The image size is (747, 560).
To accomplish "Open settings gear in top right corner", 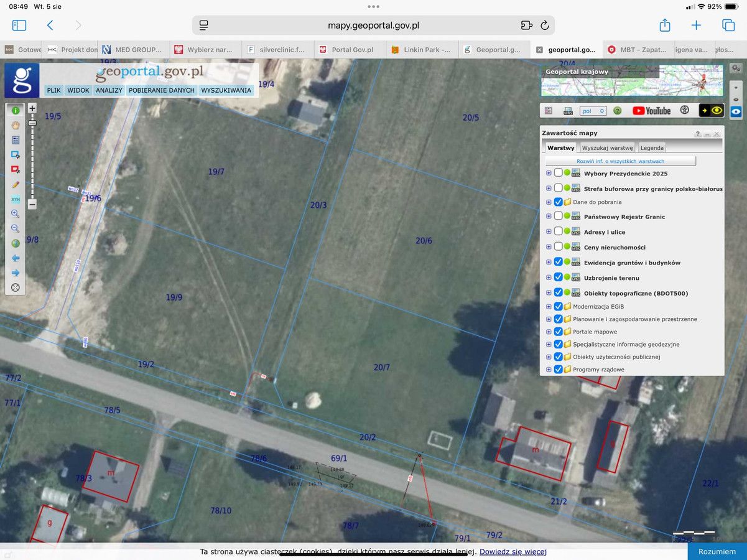I will pyautogui.click(x=736, y=68).
